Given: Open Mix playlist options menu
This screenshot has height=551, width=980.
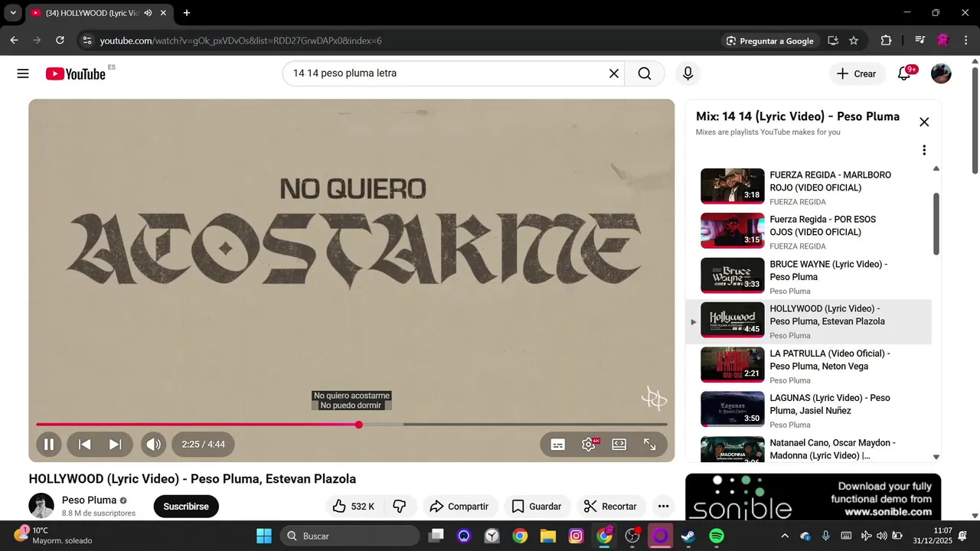Looking at the screenshot, I should point(924,150).
